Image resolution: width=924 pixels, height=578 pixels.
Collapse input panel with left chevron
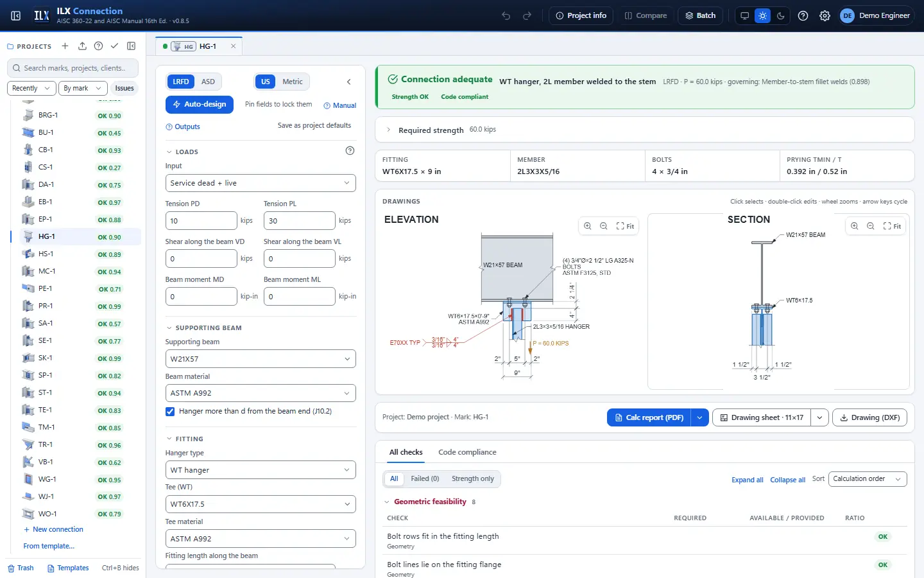pos(349,82)
